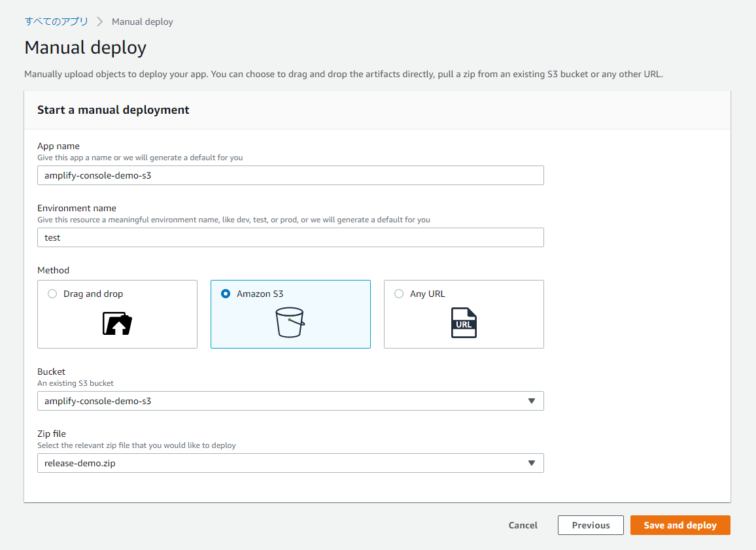Click the Manual deploy breadcrumb text

coord(142,22)
